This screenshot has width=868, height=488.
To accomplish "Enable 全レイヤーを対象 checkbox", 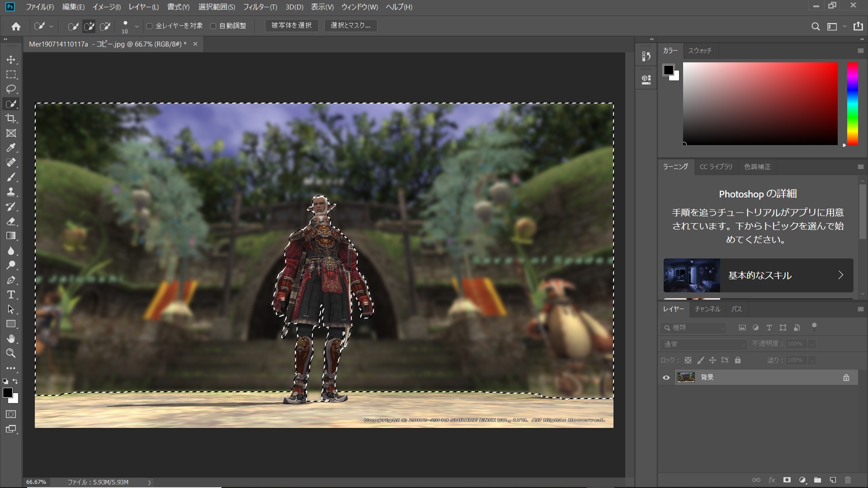I will click(150, 26).
